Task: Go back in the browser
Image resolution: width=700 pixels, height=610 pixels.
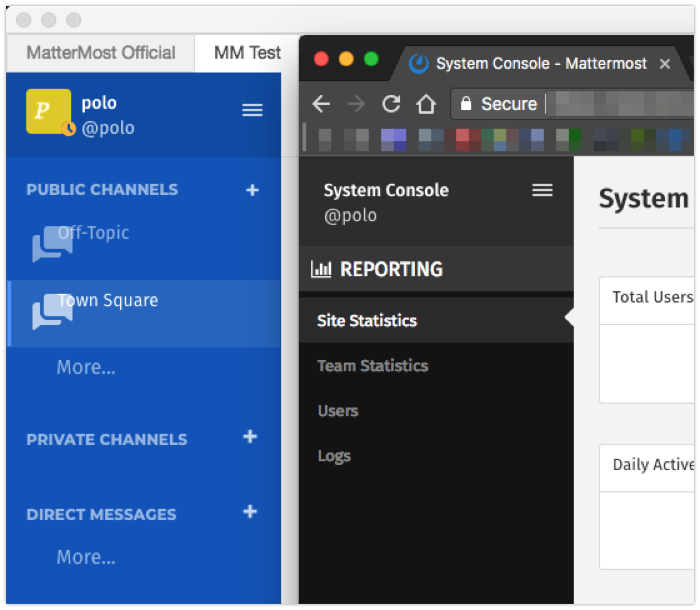Action: (x=321, y=104)
